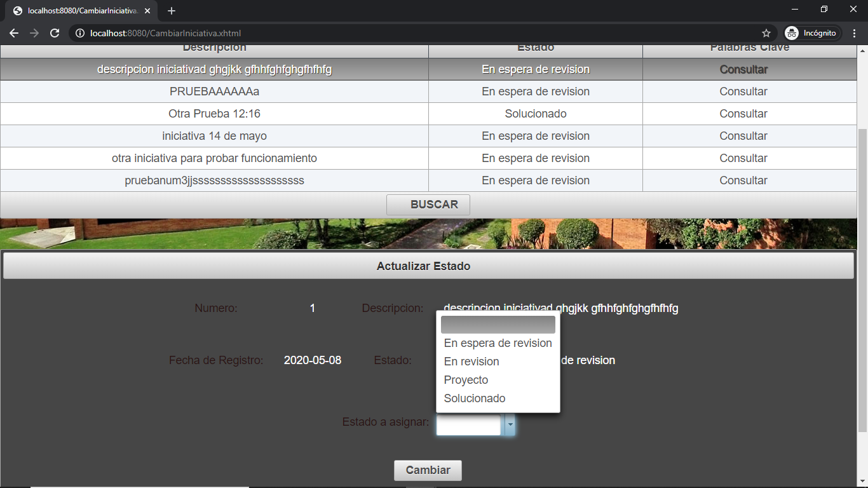Select the localhost:8080/CambiarIniciativa tab
This screenshot has height=488, width=868.
(x=81, y=11)
